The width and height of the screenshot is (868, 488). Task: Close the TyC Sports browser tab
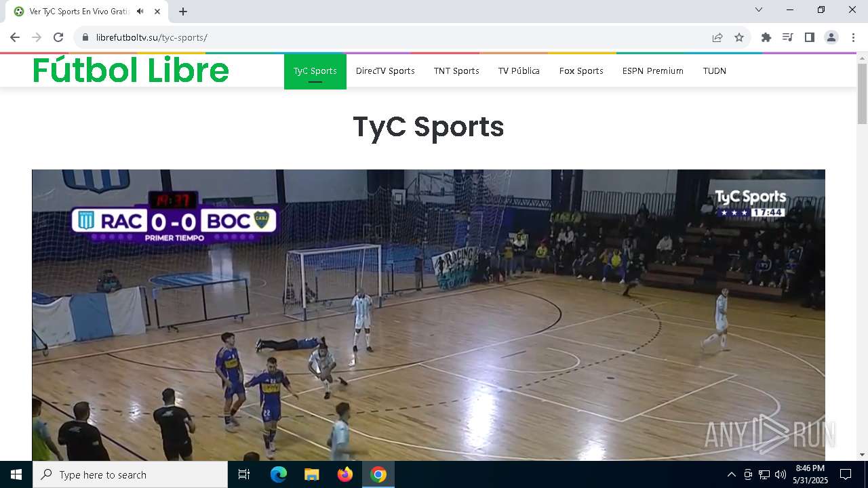click(x=157, y=12)
